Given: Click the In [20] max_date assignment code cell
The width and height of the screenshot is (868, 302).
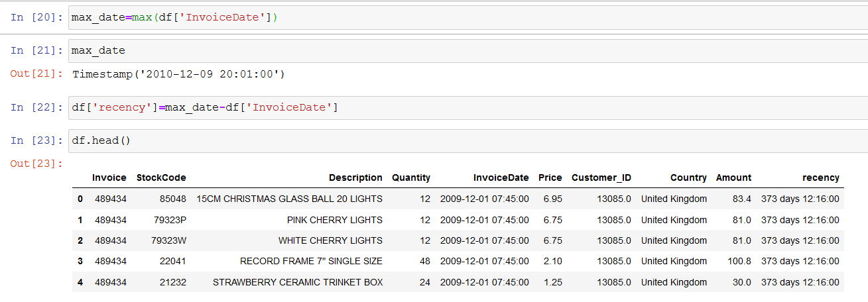Looking at the screenshot, I should click(467, 18).
